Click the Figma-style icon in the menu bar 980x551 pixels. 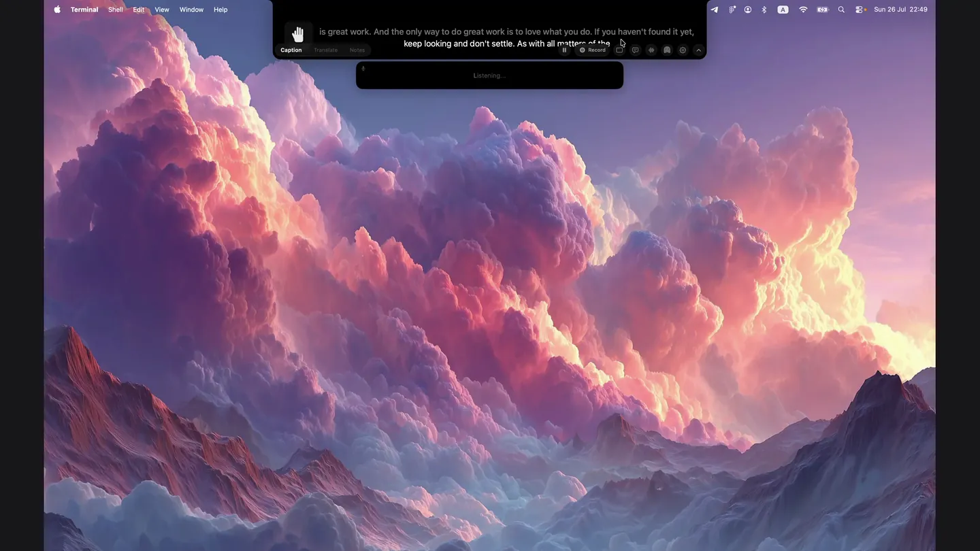(x=732, y=10)
